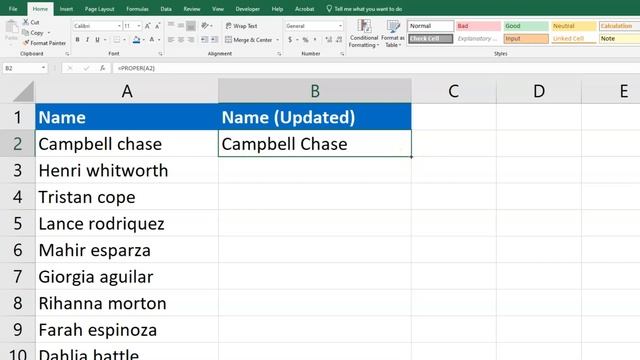This screenshot has height=360, width=640.
Task: Apply Percent Style format
Action: point(305,40)
